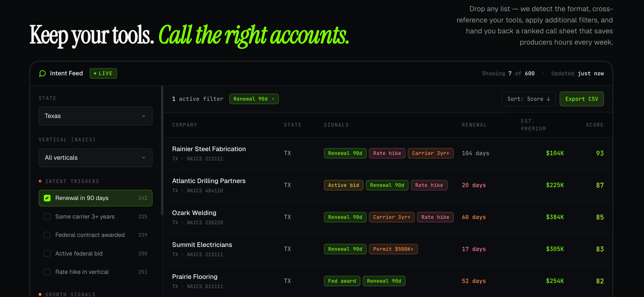644x297 pixels.
Task: Click Renewal 90d tag on Ozark Welding row
Action: 345,217
